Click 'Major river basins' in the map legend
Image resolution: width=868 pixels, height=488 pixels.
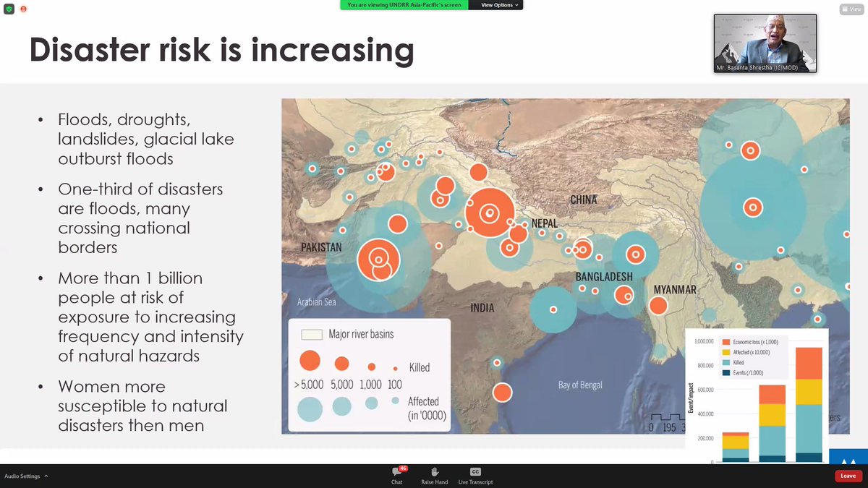[361, 335]
